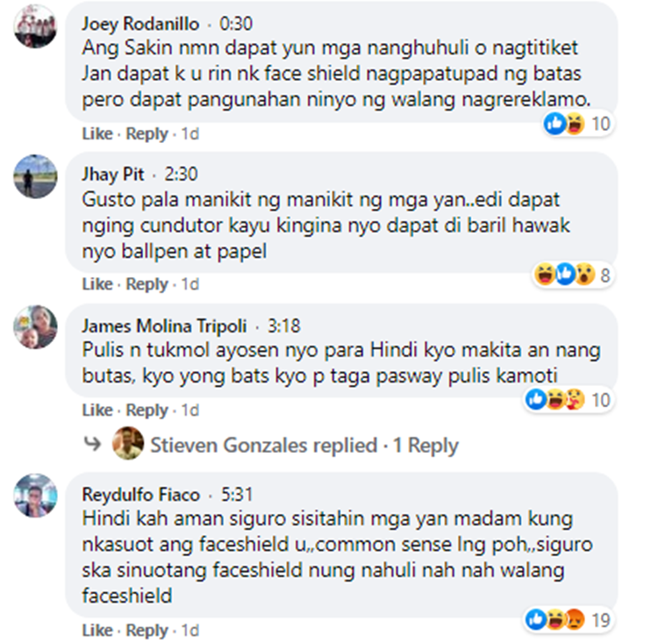Reply to Reydulfo Fiaco's comment
Screen dimensions: 658x644
pyautogui.click(x=147, y=630)
